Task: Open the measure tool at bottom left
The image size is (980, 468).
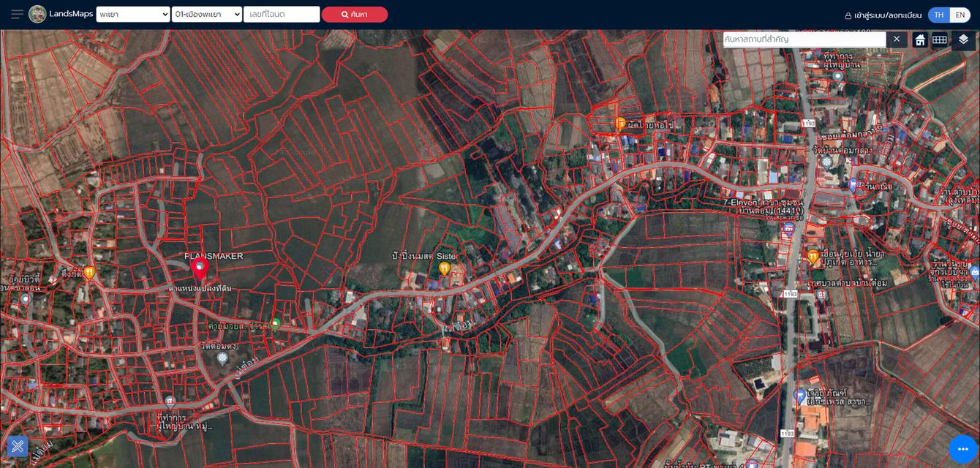Action: point(18,446)
